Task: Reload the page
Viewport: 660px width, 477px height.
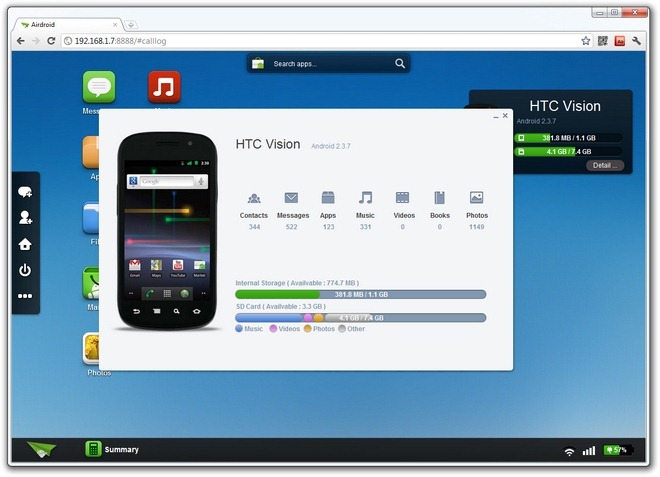Action: click(51, 41)
